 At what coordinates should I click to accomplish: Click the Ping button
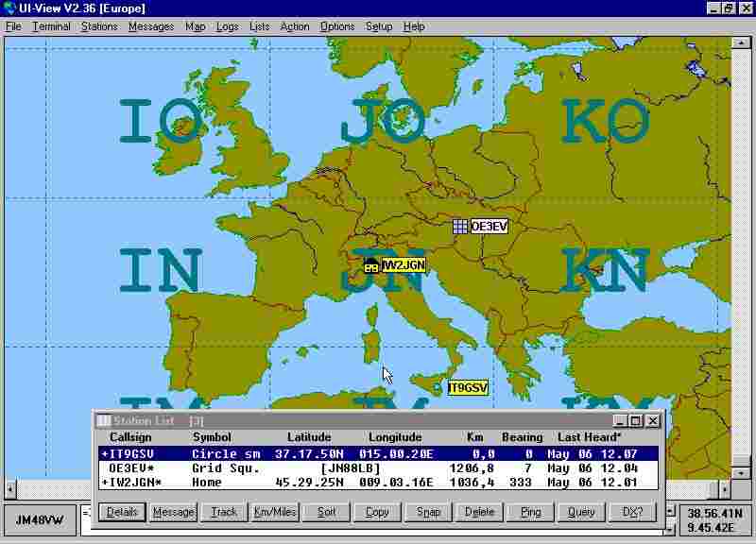[531, 512]
